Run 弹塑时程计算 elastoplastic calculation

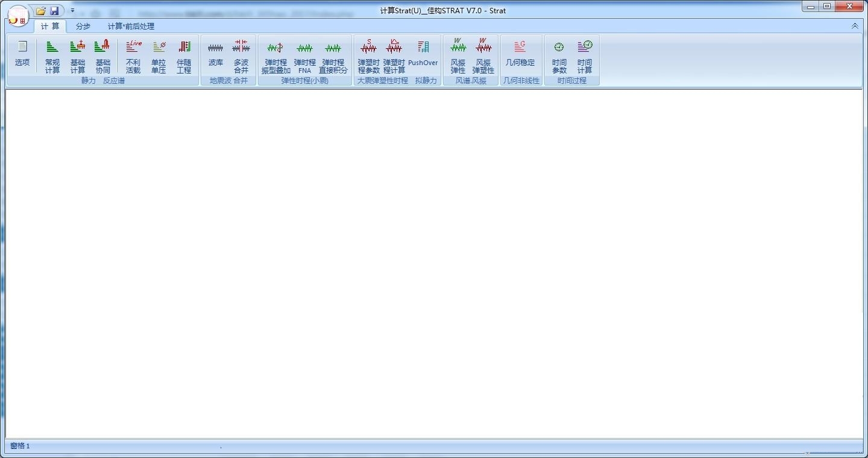[394, 55]
